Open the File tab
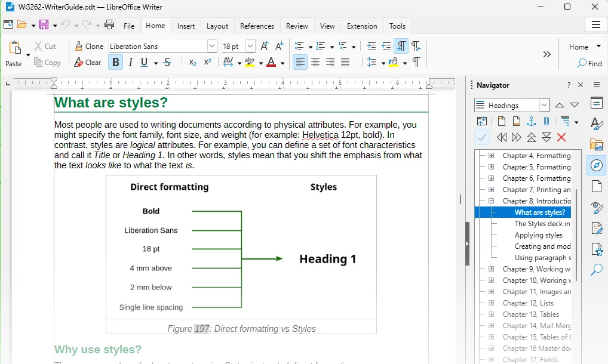 pyautogui.click(x=129, y=26)
